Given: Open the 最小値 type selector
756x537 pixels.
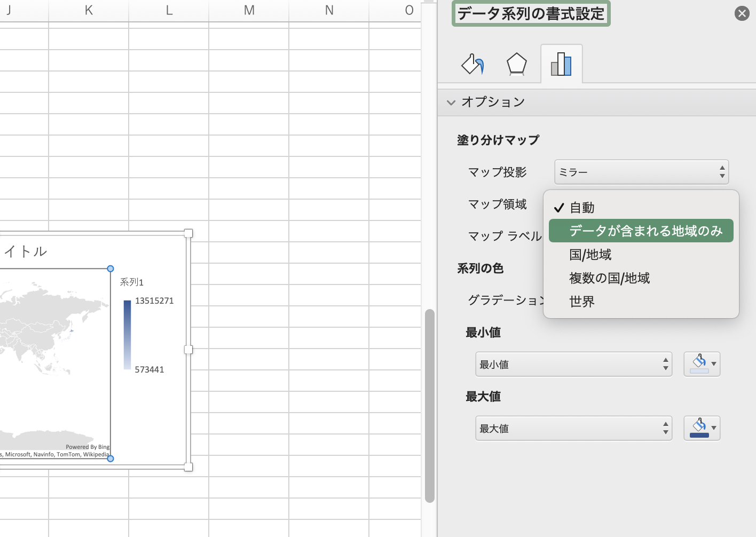Looking at the screenshot, I should (x=573, y=365).
